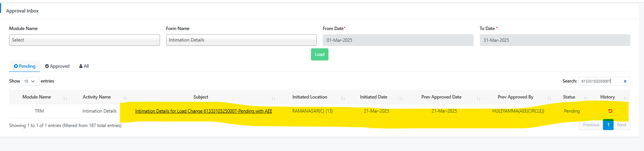
Task: Sort by History column arrows
Action: click(626, 99)
